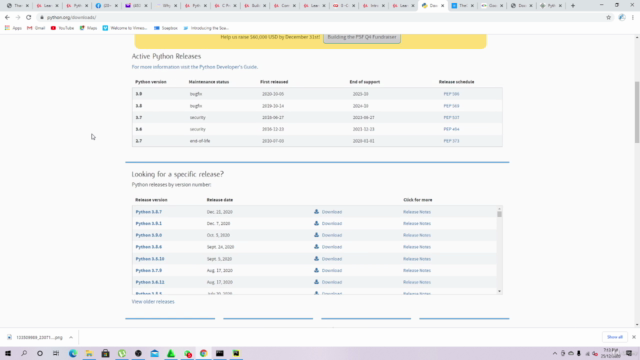
Task: Open the notification center icon
Action: point(629,353)
